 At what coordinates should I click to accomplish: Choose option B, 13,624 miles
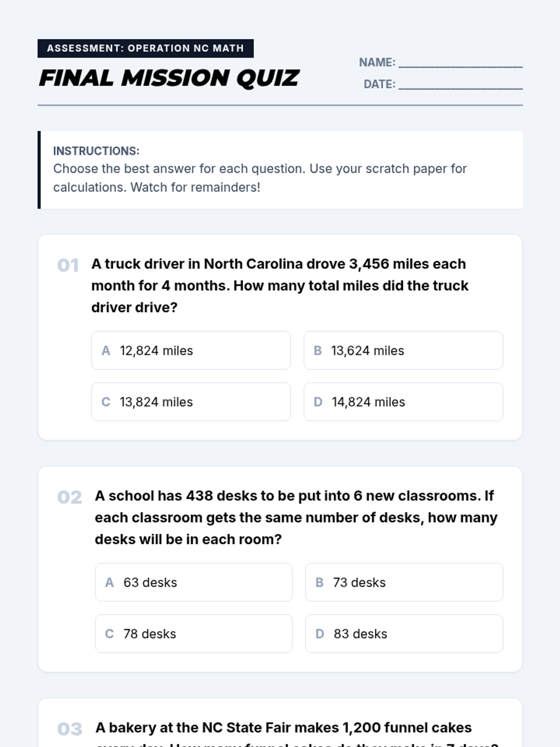[403, 351]
